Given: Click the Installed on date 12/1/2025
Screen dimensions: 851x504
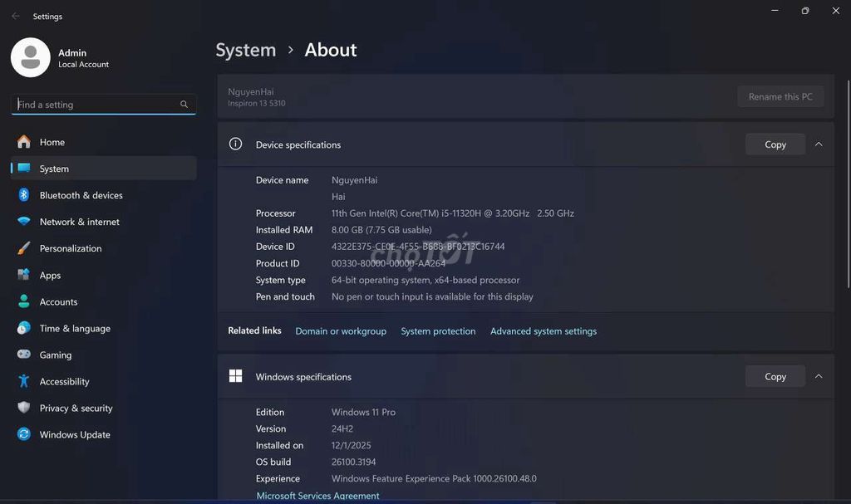Looking at the screenshot, I should tap(352, 445).
